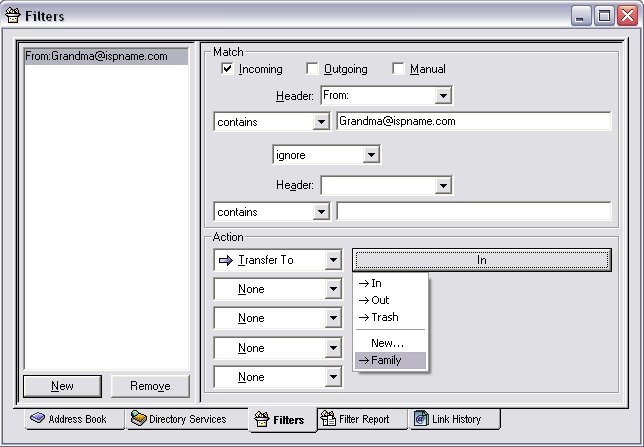Open the second empty Header dropdown
This screenshot has height=447, width=644.
[443, 186]
